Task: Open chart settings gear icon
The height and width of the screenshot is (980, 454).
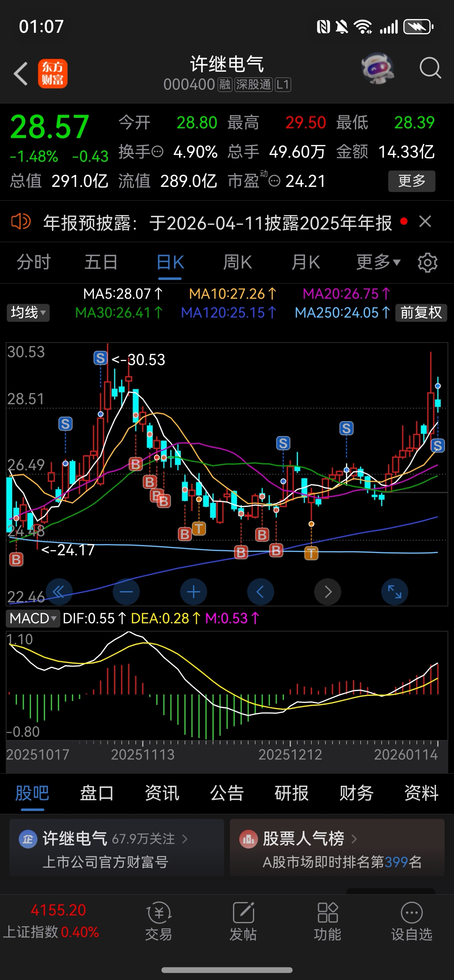Action: pos(427,263)
